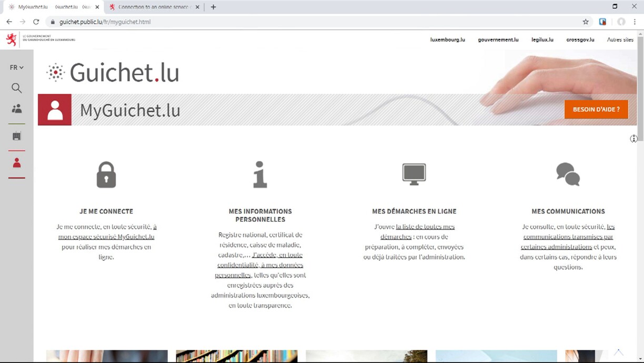Screen dimensions: 644x363
Task: Reload the page with the refresh button
Action: point(36,22)
